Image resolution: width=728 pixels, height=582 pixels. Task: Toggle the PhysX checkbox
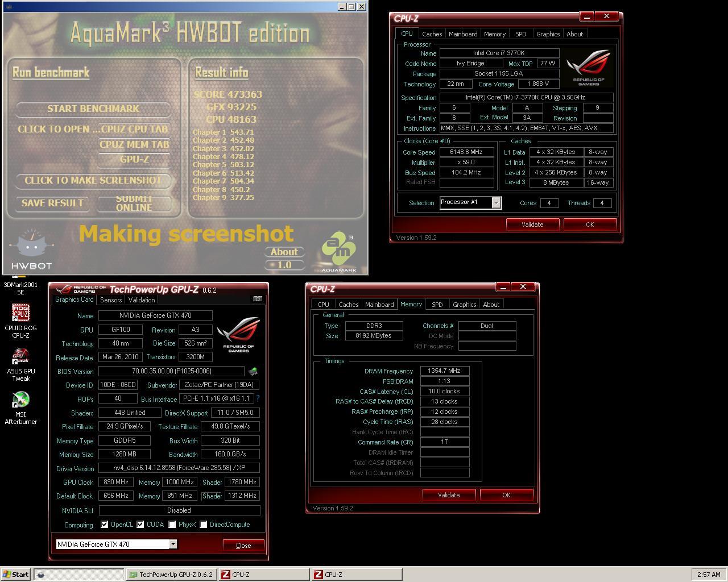[x=172, y=525]
